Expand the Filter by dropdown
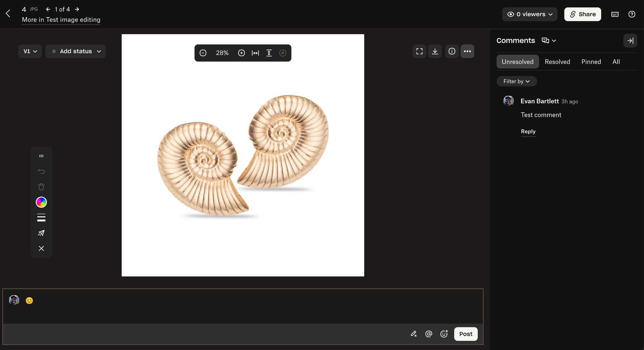This screenshot has height=350, width=644. pyautogui.click(x=516, y=82)
